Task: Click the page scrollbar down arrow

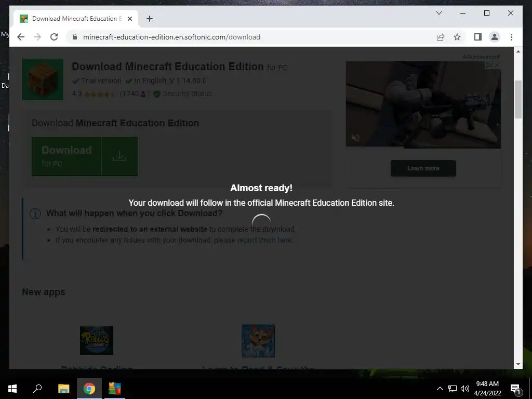Action: (518, 364)
